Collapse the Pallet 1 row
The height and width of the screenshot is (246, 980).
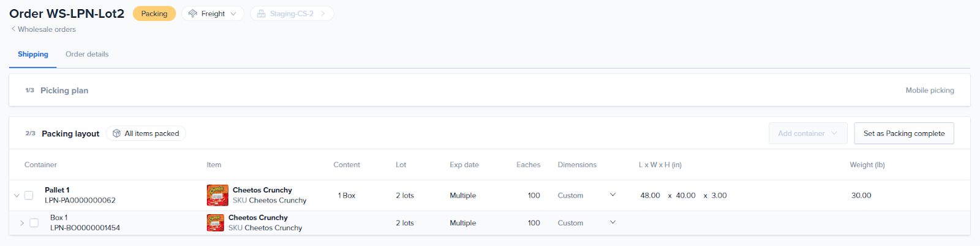point(17,196)
